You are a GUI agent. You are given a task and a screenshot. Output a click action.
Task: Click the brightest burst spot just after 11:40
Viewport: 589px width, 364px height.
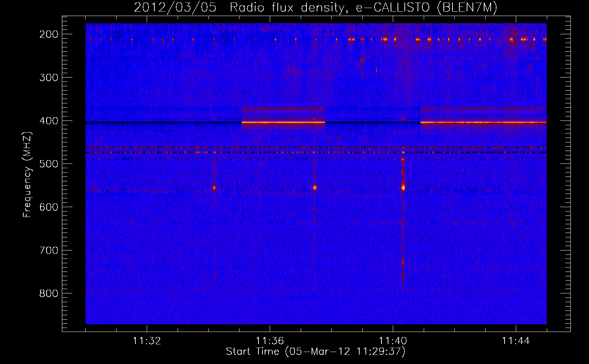click(403, 188)
